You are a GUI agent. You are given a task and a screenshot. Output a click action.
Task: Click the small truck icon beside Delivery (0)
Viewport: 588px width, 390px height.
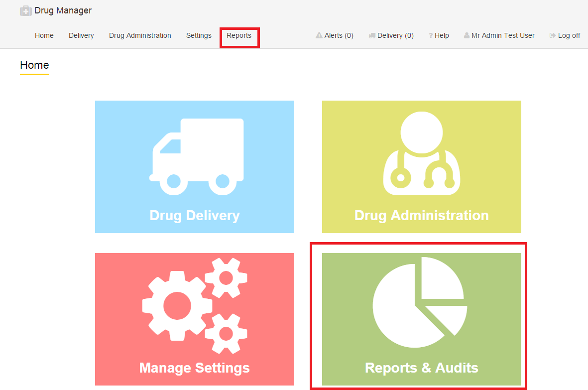[x=372, y=35]
